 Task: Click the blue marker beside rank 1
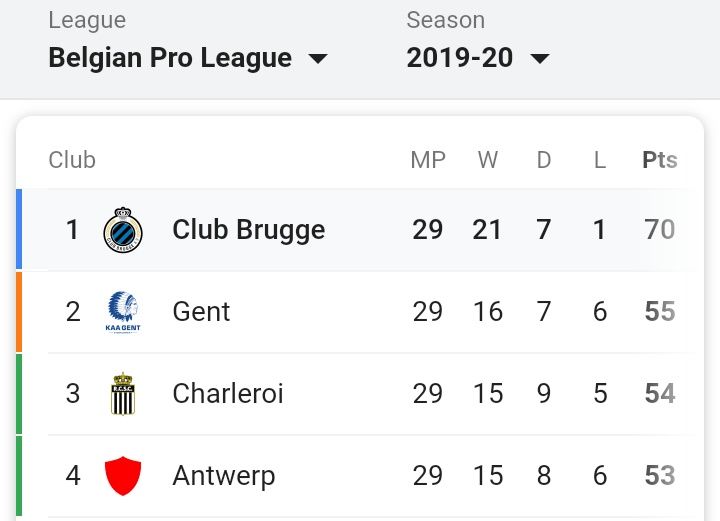point(19,230)
